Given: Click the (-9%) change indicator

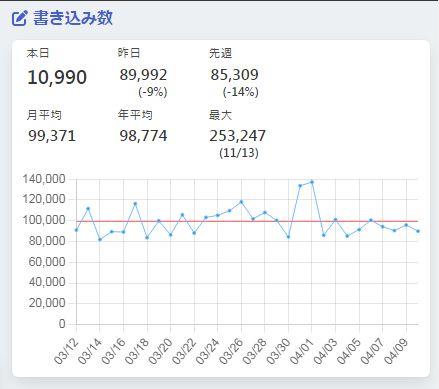Looking at the screenshot, I should 153,92.
